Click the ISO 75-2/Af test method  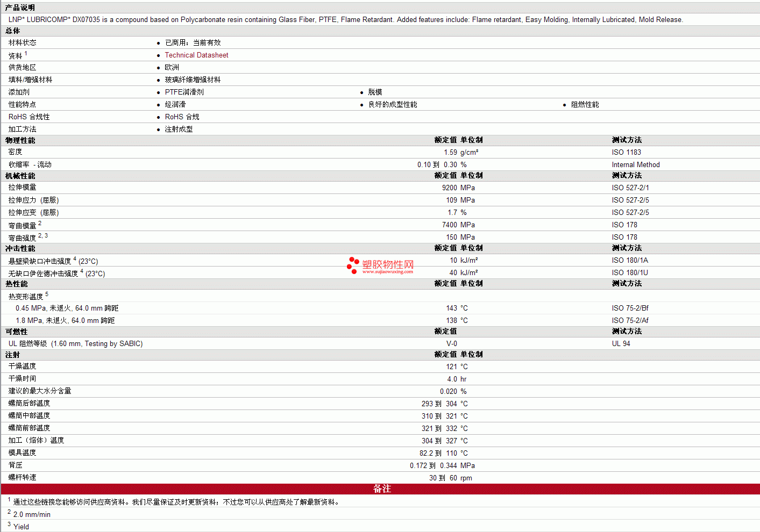pyautogui.click(x=630, y=320)
